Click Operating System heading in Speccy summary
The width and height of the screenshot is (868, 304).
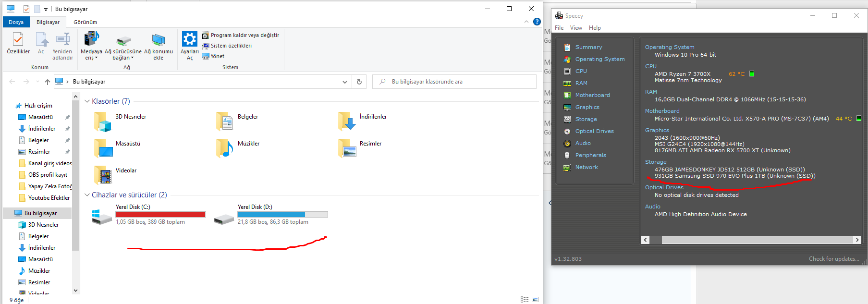(670, 47)
